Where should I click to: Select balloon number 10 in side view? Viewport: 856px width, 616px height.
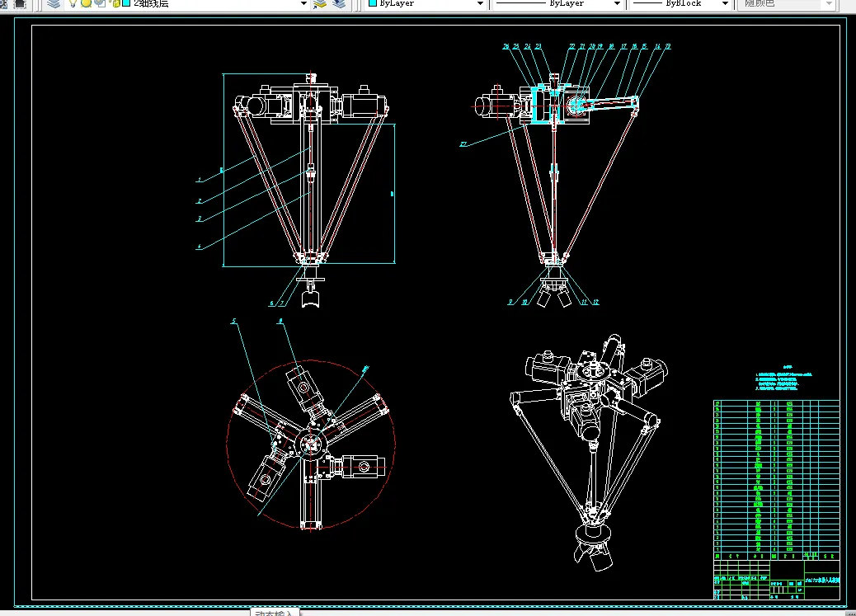(x=524, y=302)
